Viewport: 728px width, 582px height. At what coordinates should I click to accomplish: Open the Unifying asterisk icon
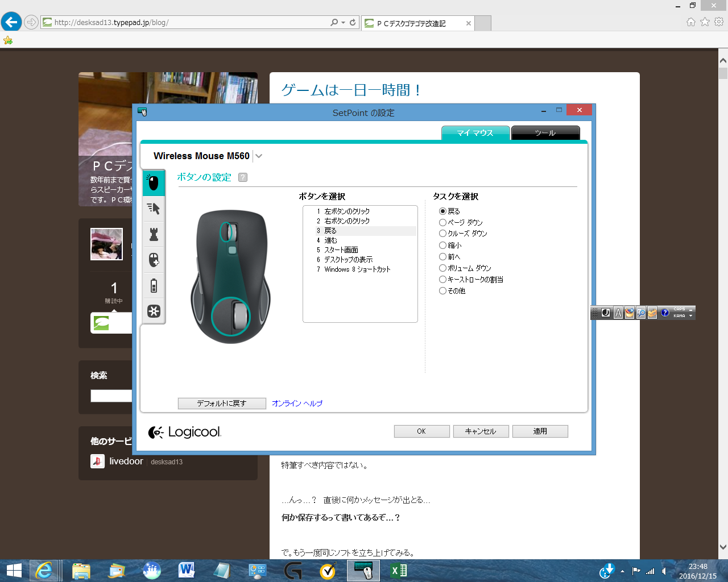tap(153, 311)
